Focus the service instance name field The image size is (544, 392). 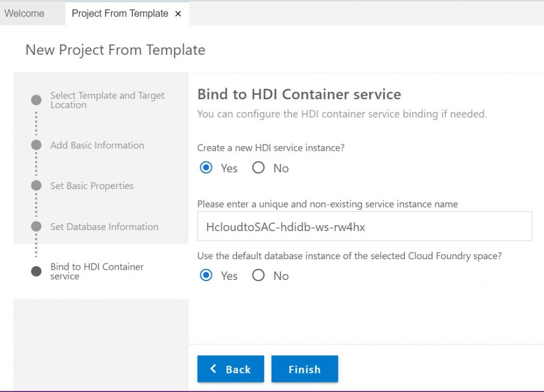tap(364, 226)
